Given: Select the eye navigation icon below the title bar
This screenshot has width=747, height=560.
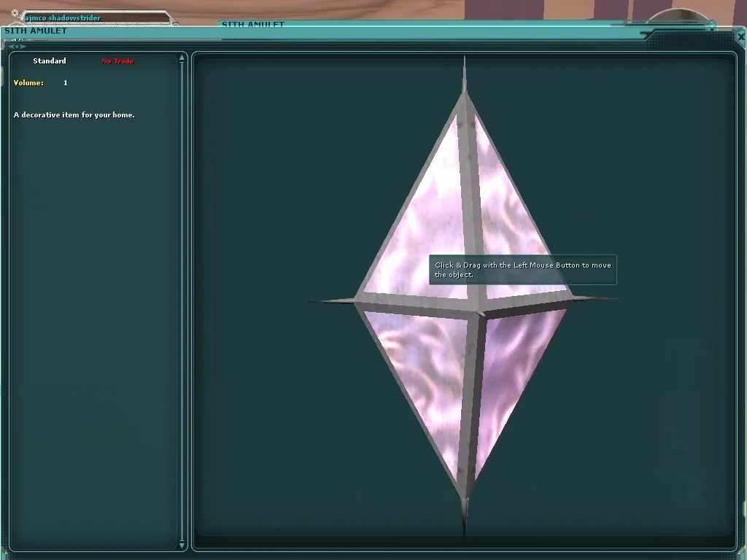Looking at the screenshot, I should (17, 45).
